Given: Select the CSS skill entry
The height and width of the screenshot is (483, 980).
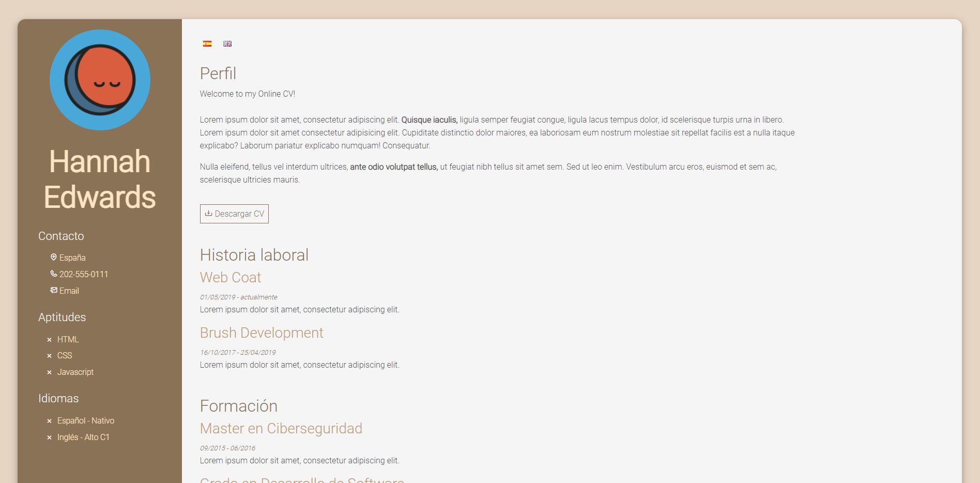Looking at the screenshot, I should (x=65, y=355).
